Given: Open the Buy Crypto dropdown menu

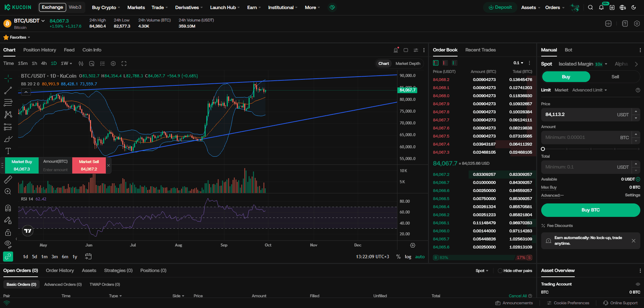Looking at the screenshot, I should coord(106,7).
